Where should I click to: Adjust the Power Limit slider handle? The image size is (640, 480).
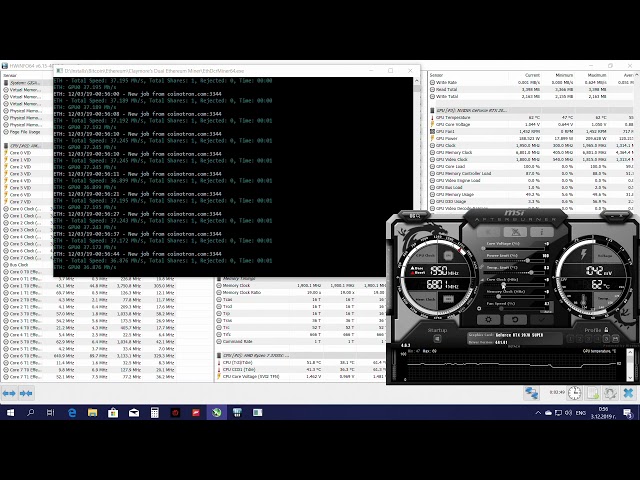click(x=527, y=260)
